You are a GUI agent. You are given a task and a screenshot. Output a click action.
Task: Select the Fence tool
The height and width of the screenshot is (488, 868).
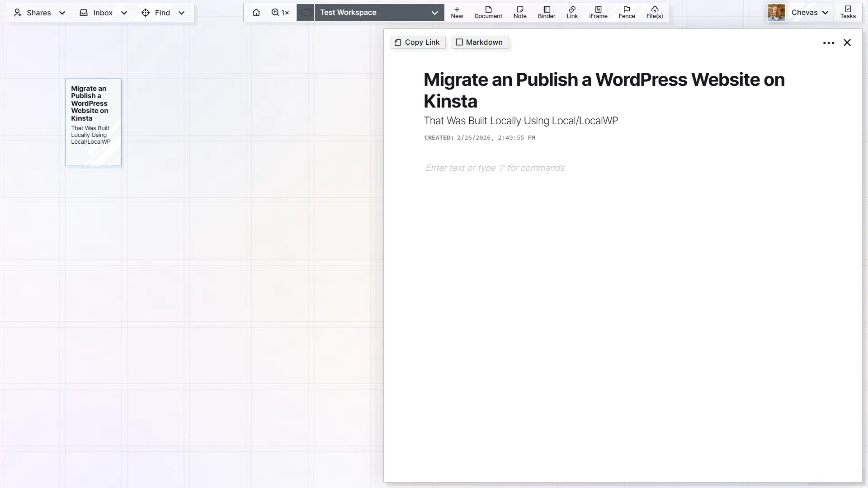627,12
